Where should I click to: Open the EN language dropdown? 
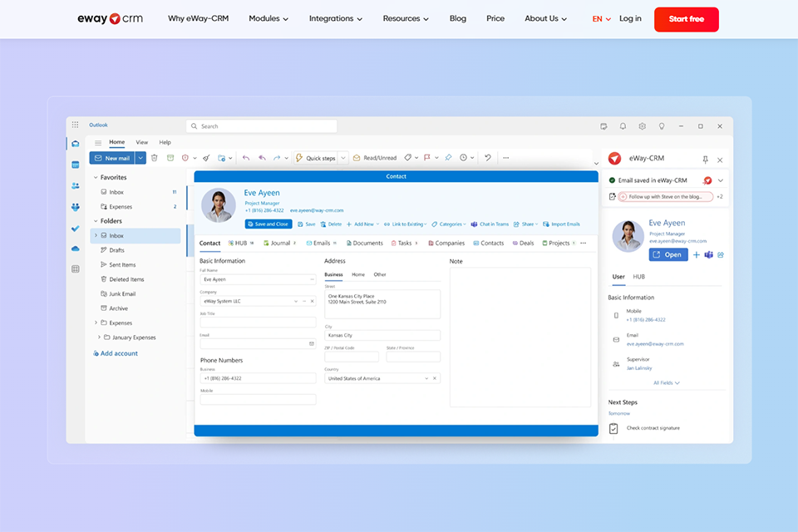(602, 19)
